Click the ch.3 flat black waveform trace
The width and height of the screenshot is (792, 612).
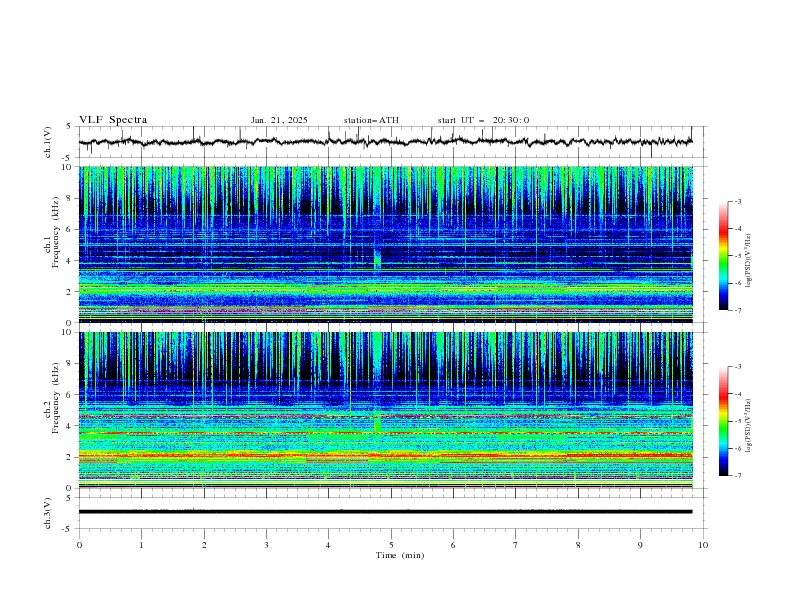[x=385, y=512]
